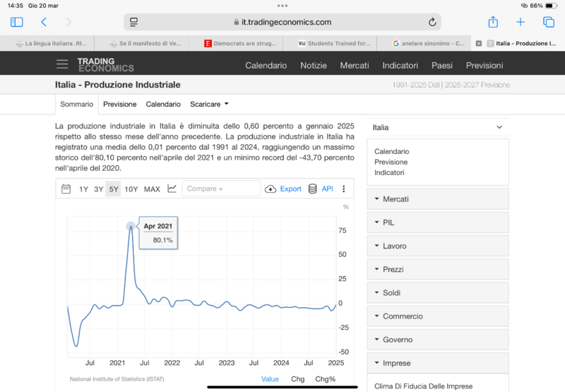Click the Export cloud download icon
Image resolution: width=565 pixels, height=392 pixels.
[x=270, y=189]
